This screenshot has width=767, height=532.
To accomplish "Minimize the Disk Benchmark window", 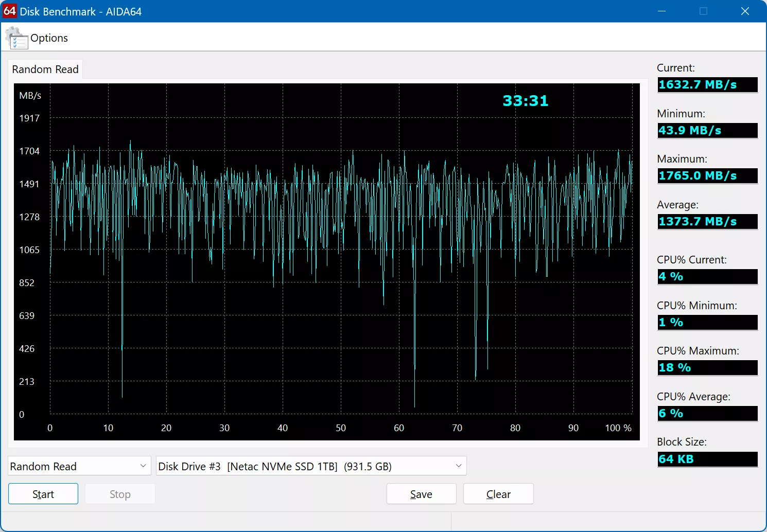I will 662,11.
